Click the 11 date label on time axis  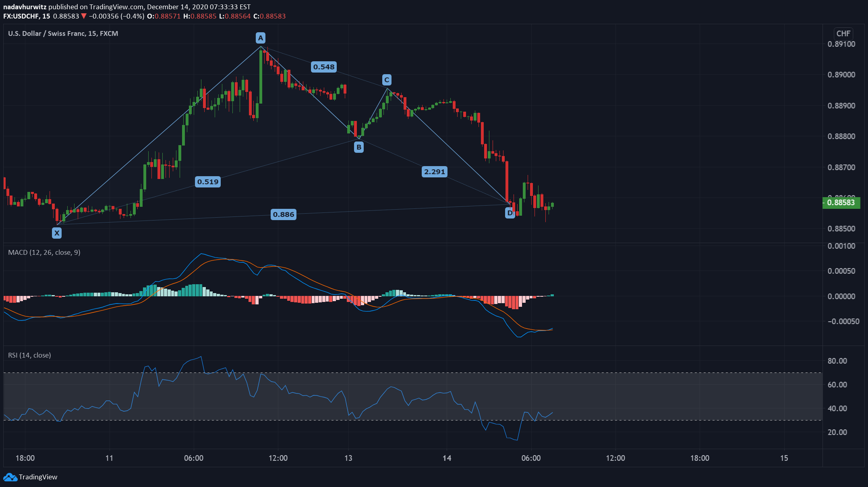109,458
